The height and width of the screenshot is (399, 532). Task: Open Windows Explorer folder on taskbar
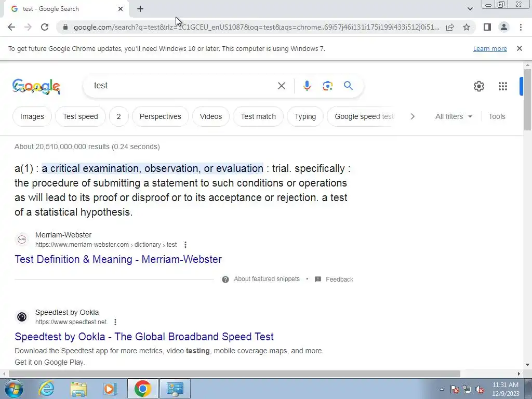[x=78, y=389]
